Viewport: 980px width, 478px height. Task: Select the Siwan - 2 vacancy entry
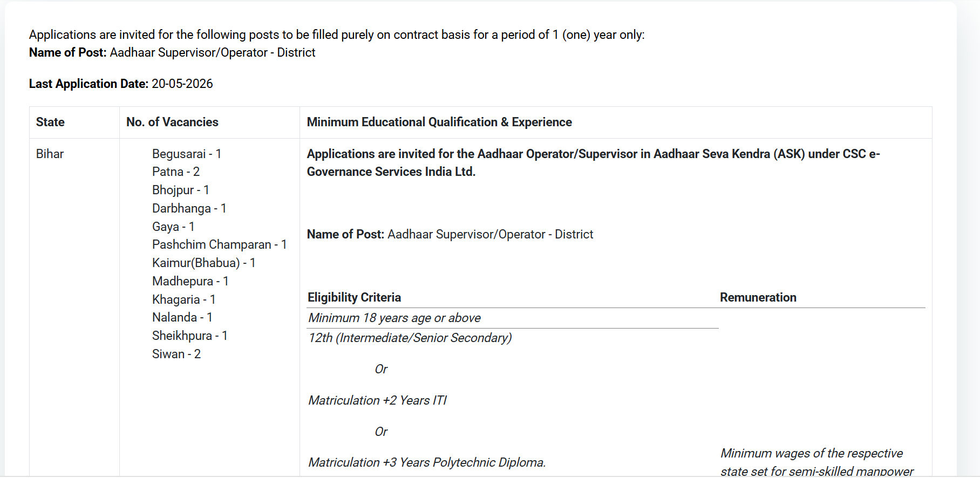(x=176, y=354)
